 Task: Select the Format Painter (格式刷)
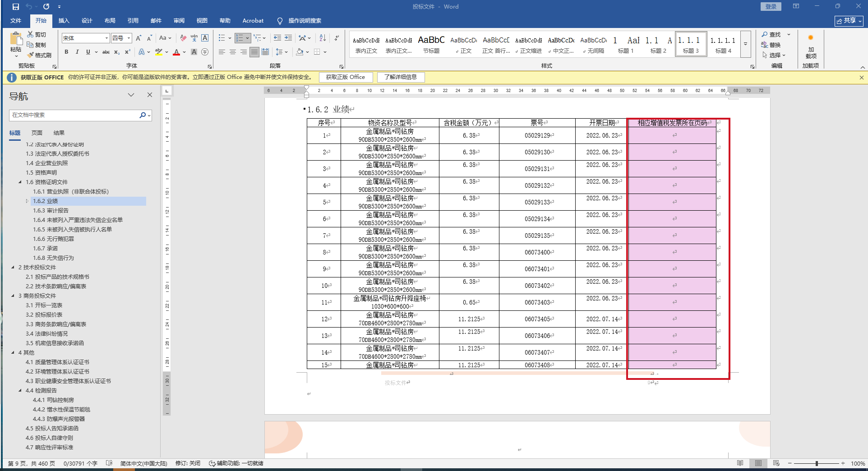(39, 55)
